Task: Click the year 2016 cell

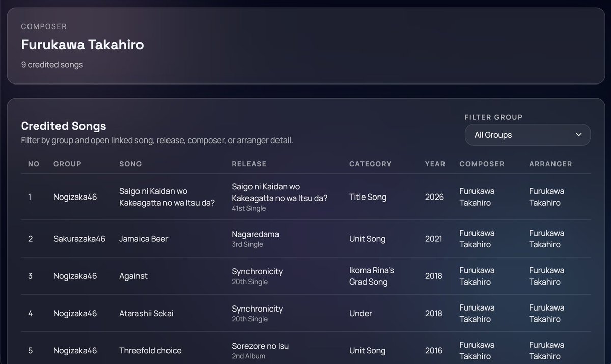Action: click(x=434, y=350)
